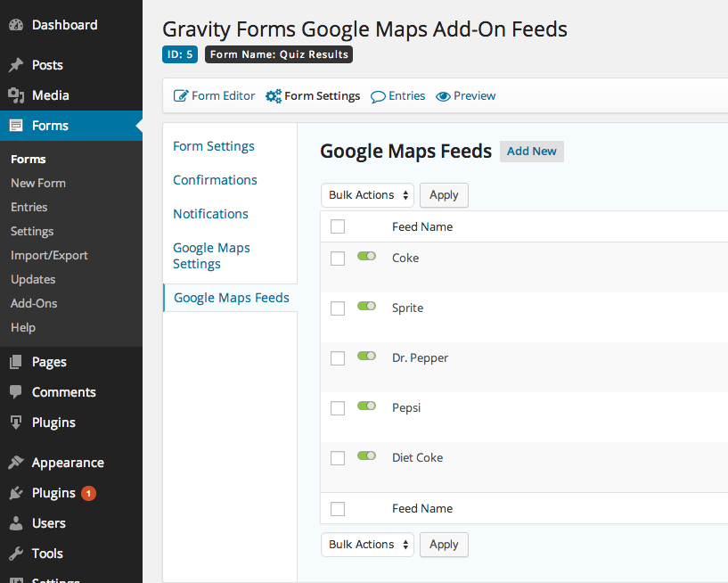The width and height of the screenshot is (728, 583).
Task: Open the Bulk Actions dropdown below the feed table
Action: (367, 545)
